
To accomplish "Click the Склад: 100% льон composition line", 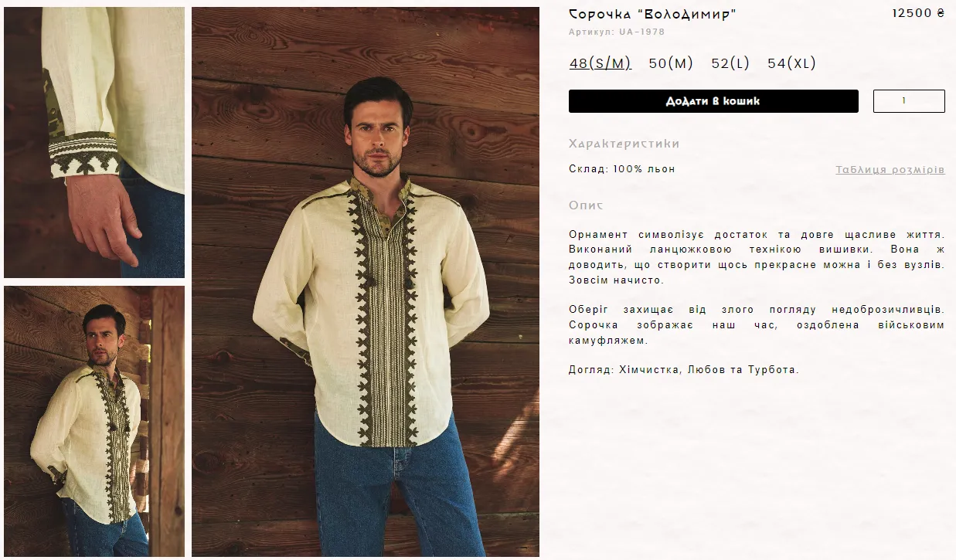I will 622,169.
